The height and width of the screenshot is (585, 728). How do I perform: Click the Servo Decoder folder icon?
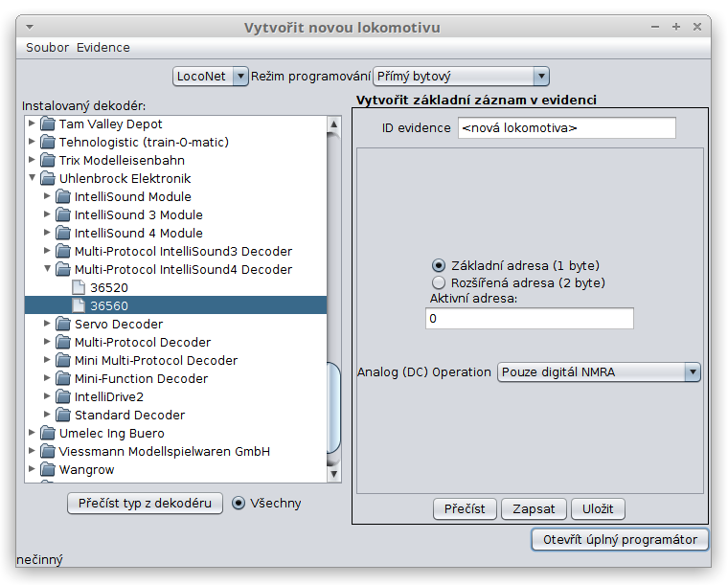pyautogui.click(x=63, y=325)
